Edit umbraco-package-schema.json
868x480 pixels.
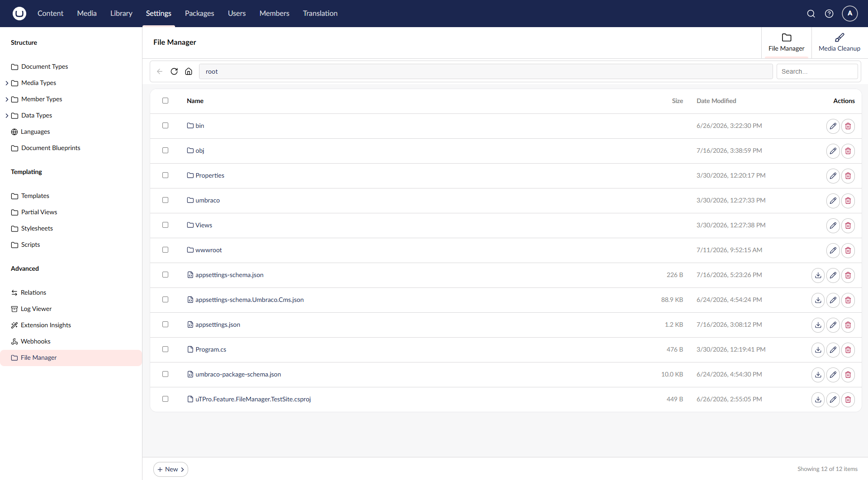pyautogui.click(x=833, y=375)
